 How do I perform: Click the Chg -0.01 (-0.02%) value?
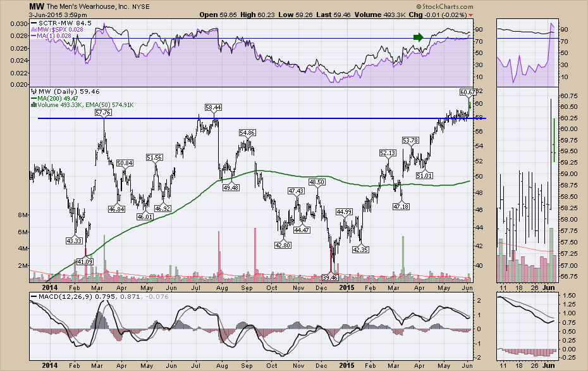(x=438, y=15)
